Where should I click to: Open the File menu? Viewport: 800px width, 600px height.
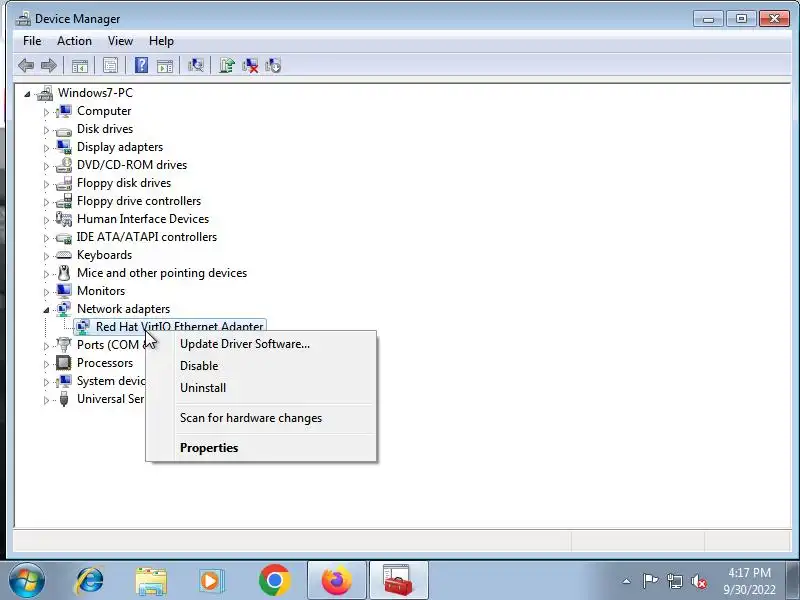[x=32, y=41]
